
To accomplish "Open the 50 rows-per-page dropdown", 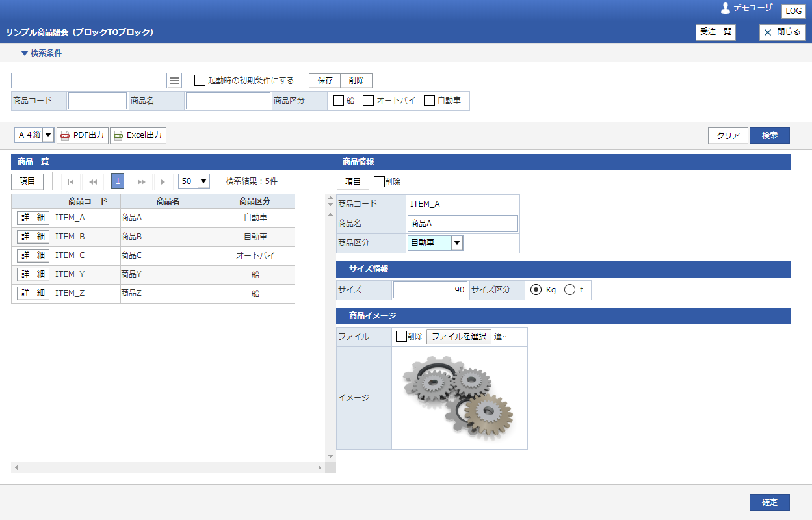I will click(203, 181).
